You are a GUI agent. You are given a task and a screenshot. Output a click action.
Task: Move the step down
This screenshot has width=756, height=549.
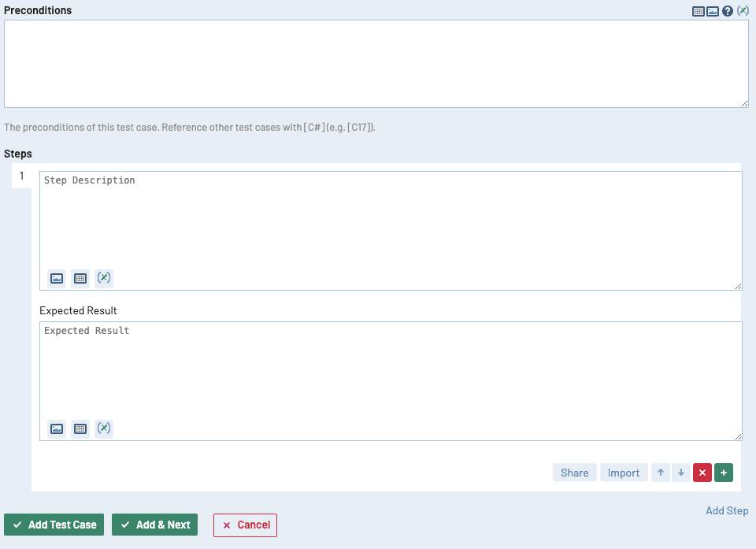pyautogui.click(x=680, y=472)
